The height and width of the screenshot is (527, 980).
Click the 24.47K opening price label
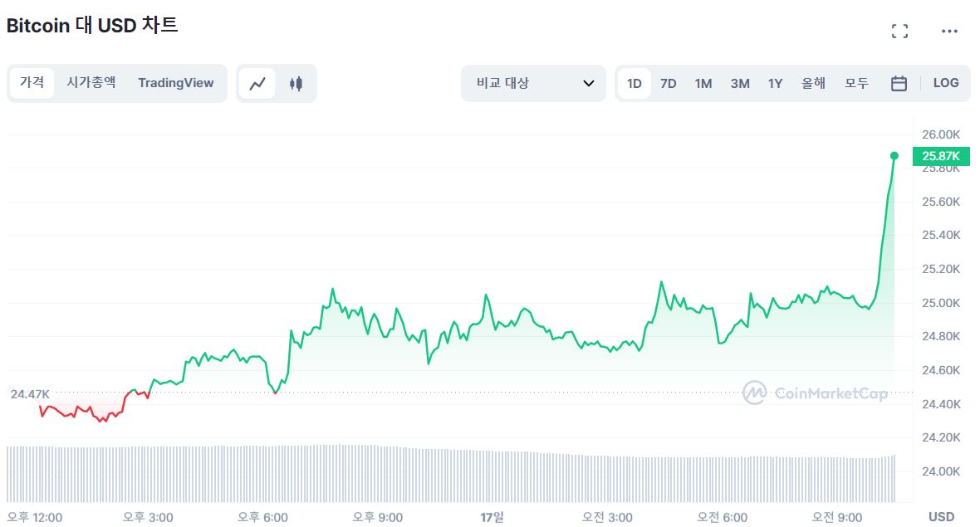(30, 393)
